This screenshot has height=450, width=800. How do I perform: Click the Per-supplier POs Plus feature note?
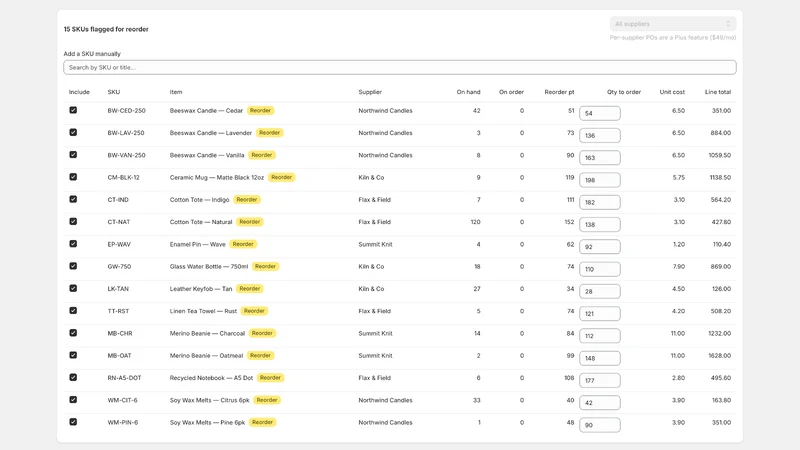click(672, 37)
